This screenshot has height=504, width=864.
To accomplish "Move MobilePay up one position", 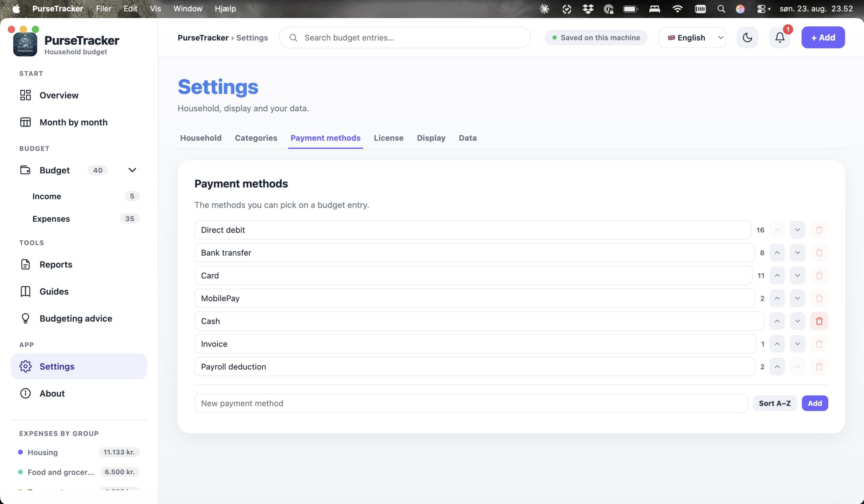I will point(777,298).
